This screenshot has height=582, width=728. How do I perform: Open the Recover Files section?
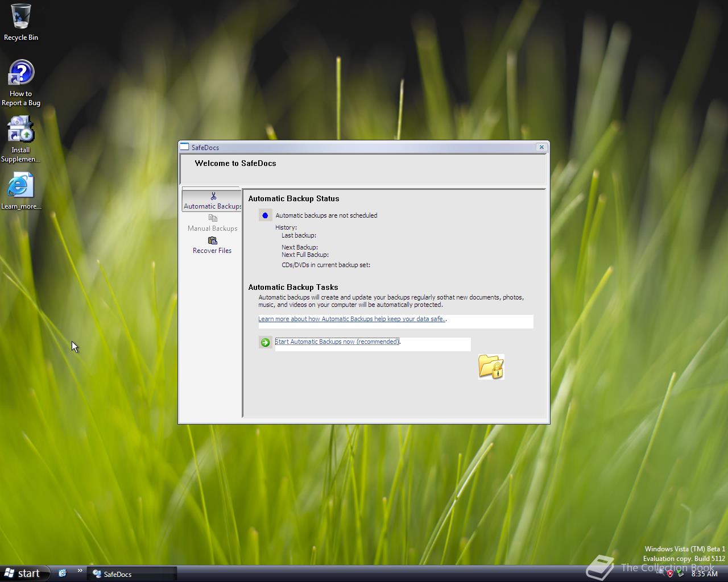click(x=212, y=245)
